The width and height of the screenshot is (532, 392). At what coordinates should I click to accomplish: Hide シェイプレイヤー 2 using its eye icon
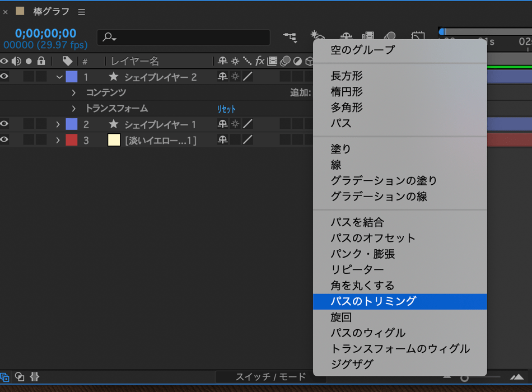(4, 77)
